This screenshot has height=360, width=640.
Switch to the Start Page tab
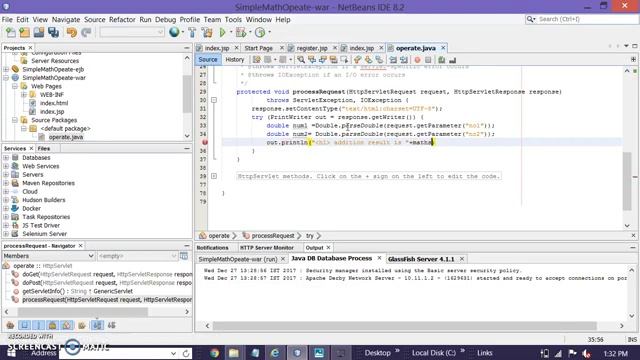tap(258, 48)
